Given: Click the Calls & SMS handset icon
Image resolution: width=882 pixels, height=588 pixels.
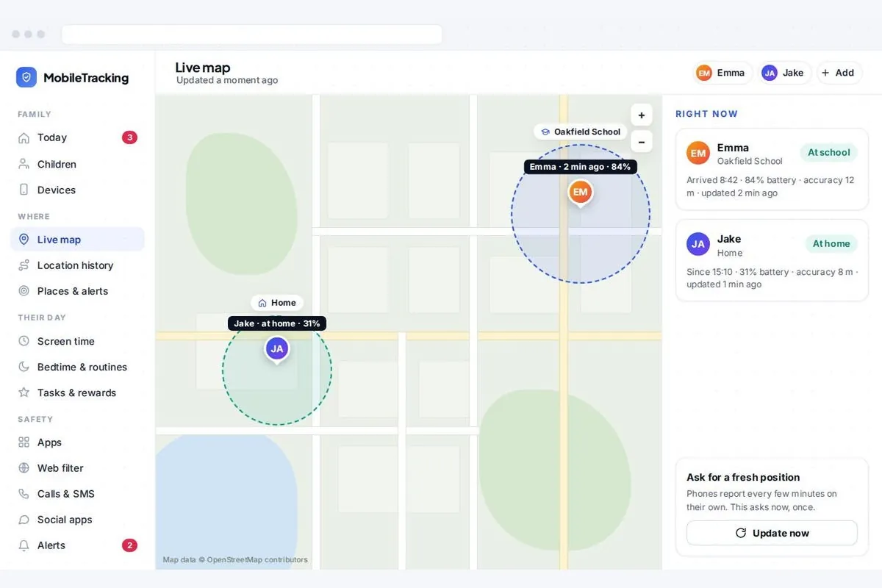Looking at the screenshot, I should click(24, 494).
